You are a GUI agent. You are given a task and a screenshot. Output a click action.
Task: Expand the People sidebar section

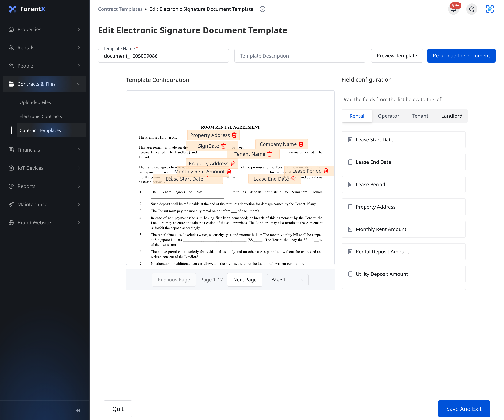45,66
